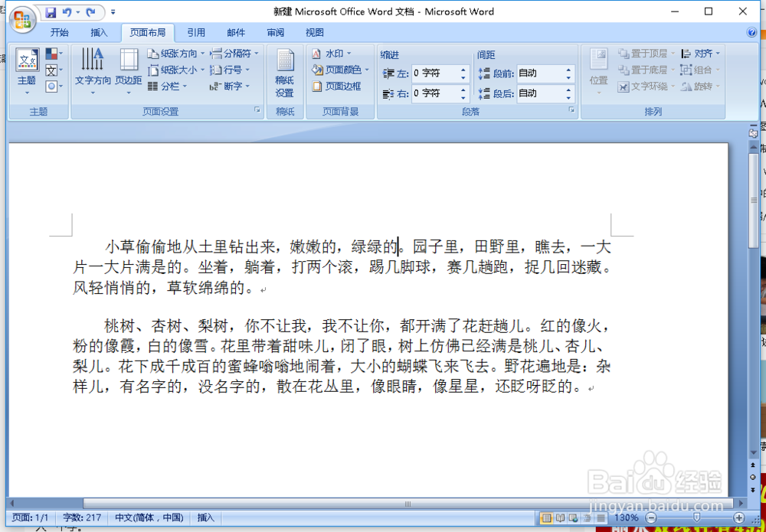Click the Office Button orb
766x532 pixels.
22,20
